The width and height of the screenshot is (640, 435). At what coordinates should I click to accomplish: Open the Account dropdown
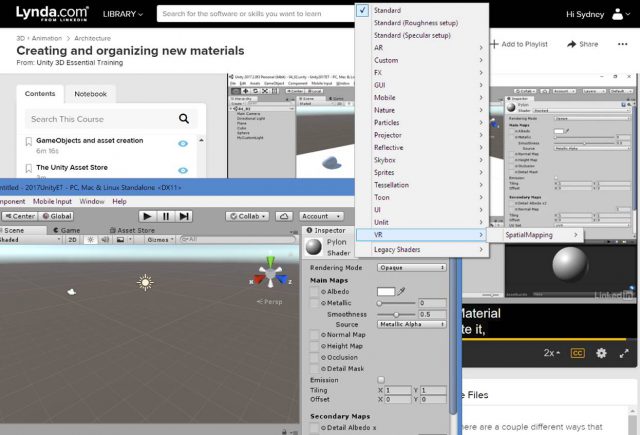pyautogui.click(x=321, y=216)
